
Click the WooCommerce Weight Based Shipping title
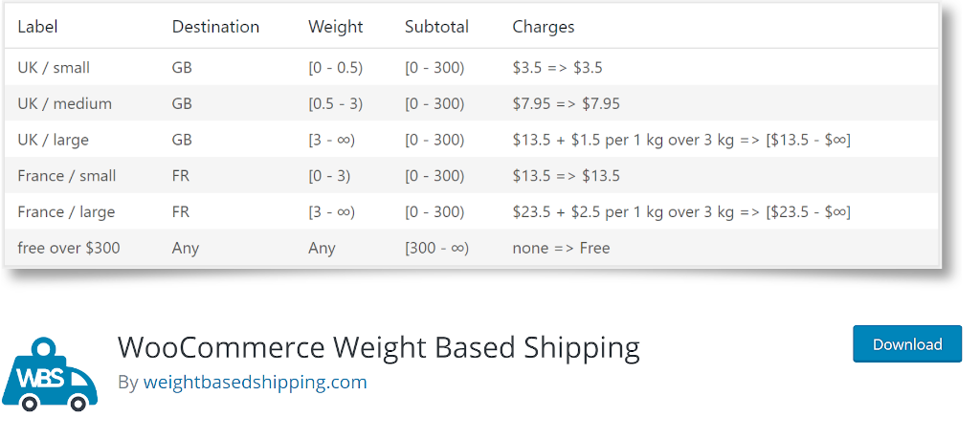378,346
